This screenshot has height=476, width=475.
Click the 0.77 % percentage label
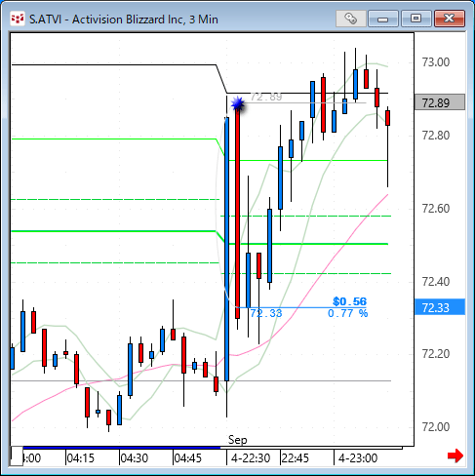coord(347,313)
